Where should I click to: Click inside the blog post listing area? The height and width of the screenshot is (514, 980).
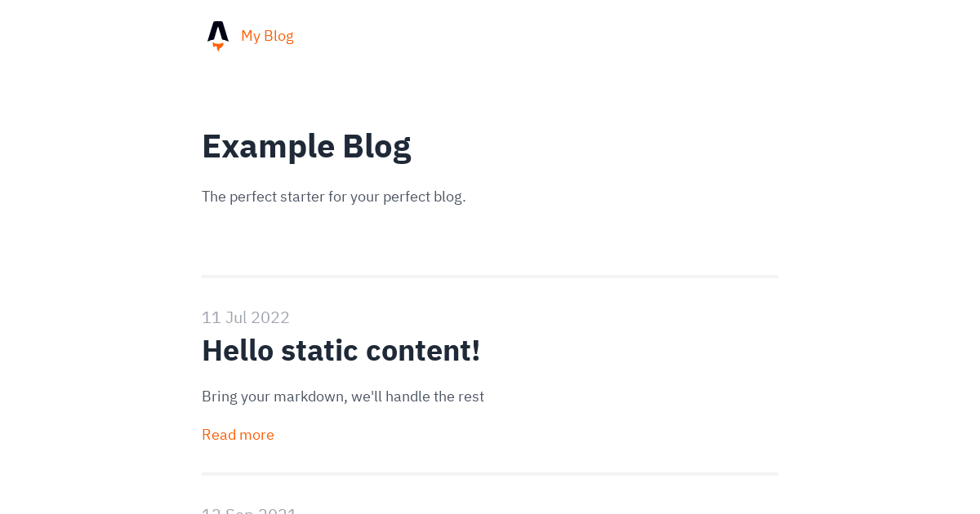point(490,375)
